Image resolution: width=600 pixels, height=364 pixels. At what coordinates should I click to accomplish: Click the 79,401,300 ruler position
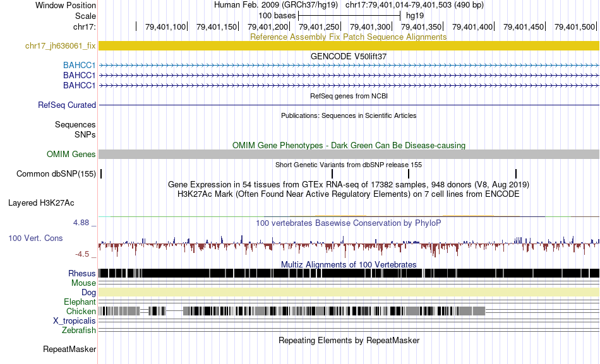pyautogui.click(x=370, y=26)
